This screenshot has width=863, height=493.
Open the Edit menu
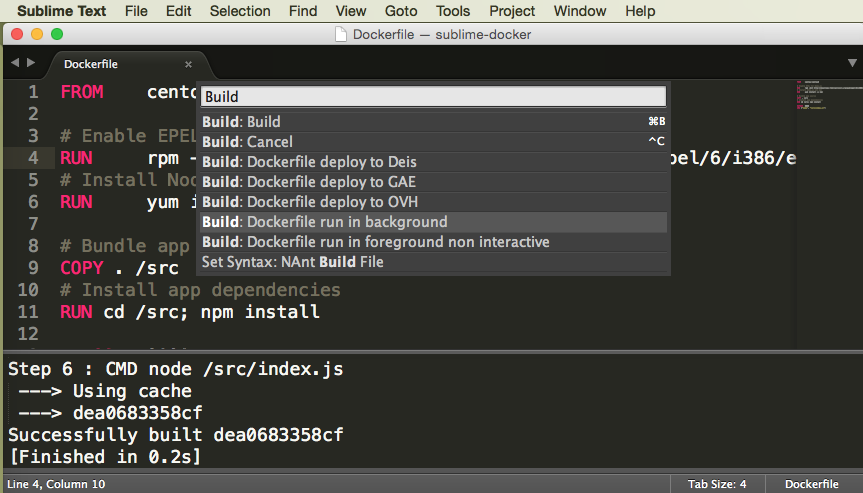coord(178,11)
